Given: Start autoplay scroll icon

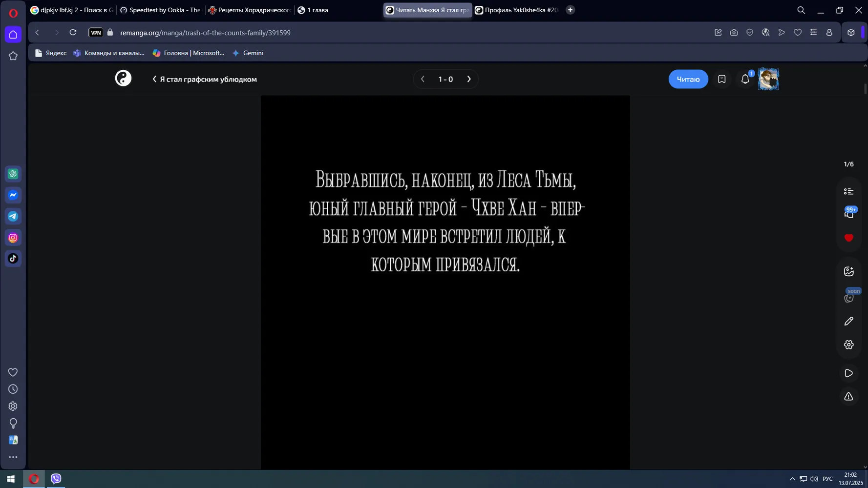Looking at the screenshot, I should click(x=849, y=373).
